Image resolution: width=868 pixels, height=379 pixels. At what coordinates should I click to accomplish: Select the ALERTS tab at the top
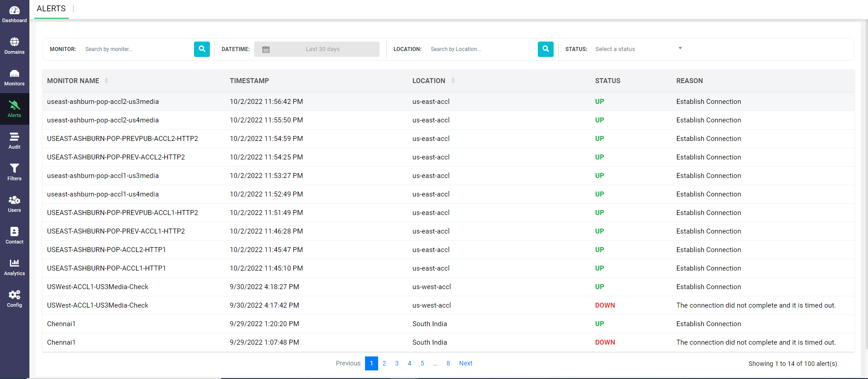click(51, 9)
